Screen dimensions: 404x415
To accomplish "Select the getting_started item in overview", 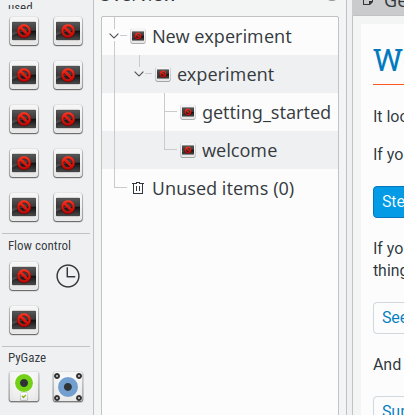I will (266, 113).
